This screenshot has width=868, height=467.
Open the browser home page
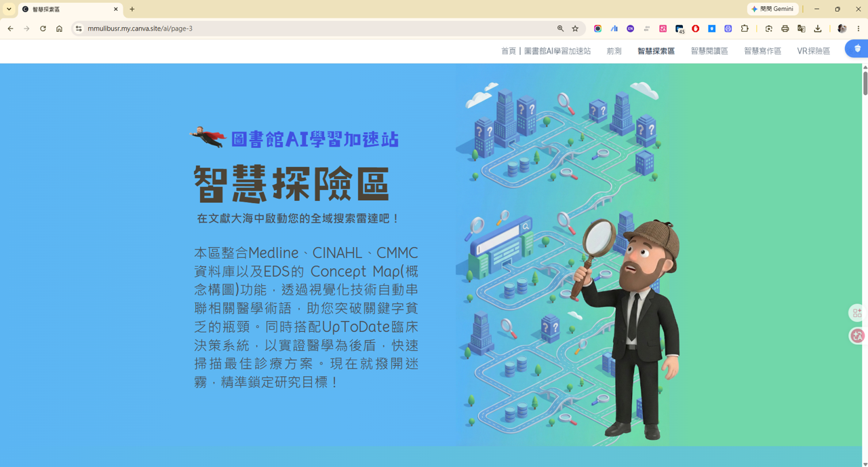coord(59,29)
